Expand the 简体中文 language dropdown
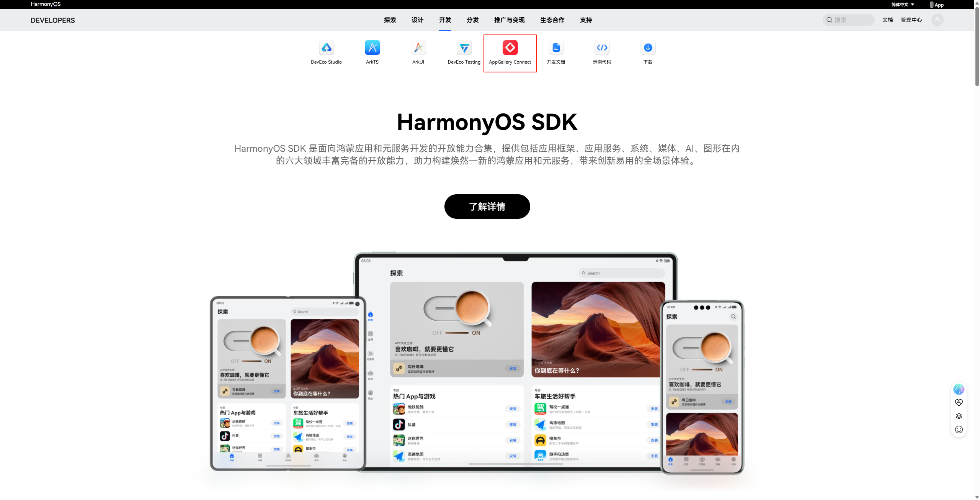The image size is (980, 500). point(902,5)
